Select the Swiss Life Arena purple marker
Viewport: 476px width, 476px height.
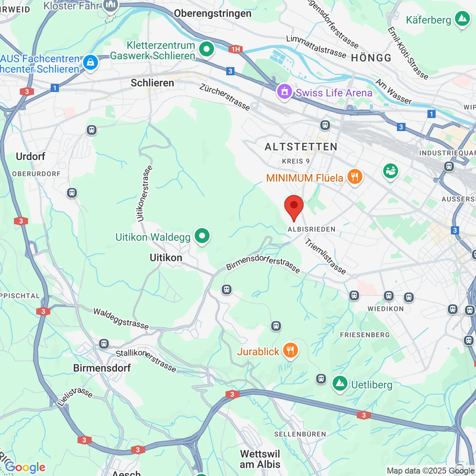285,92
